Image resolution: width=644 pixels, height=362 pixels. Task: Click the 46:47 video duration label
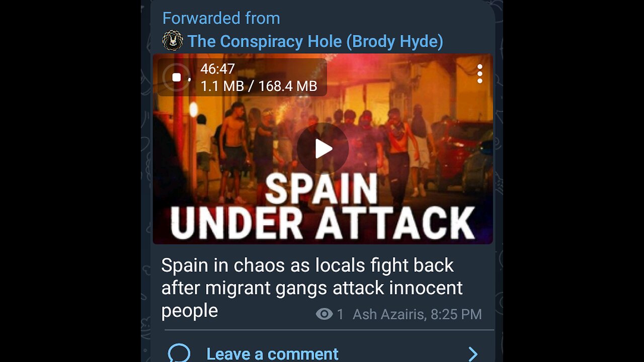[218, 69]
